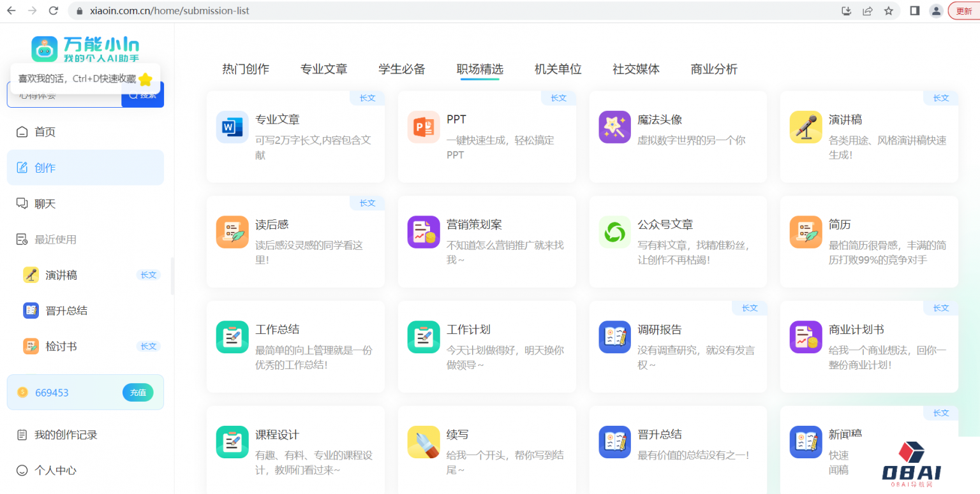Image resolution: width=980 pixels, height=494 pixels.
Task: Click the 工作总结 clipboard icon
Action: click(x=232, y=337)
